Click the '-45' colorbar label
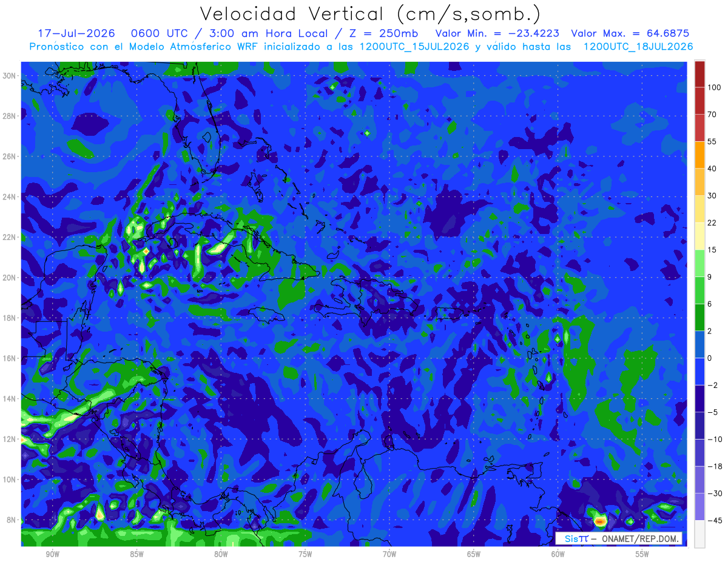This screenshot has width=728, height=562. [714, 520]
